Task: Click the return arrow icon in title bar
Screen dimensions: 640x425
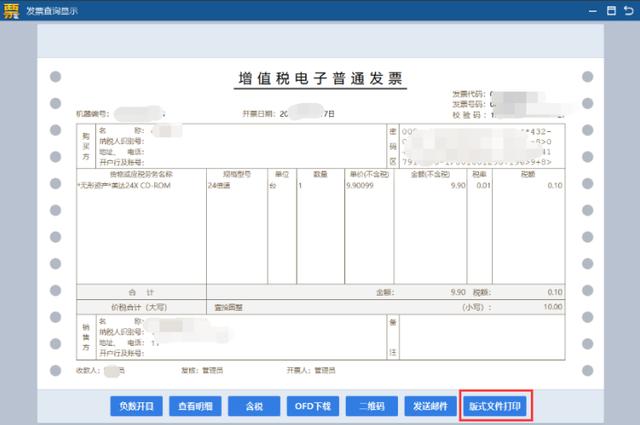Action: pos(629,11)
